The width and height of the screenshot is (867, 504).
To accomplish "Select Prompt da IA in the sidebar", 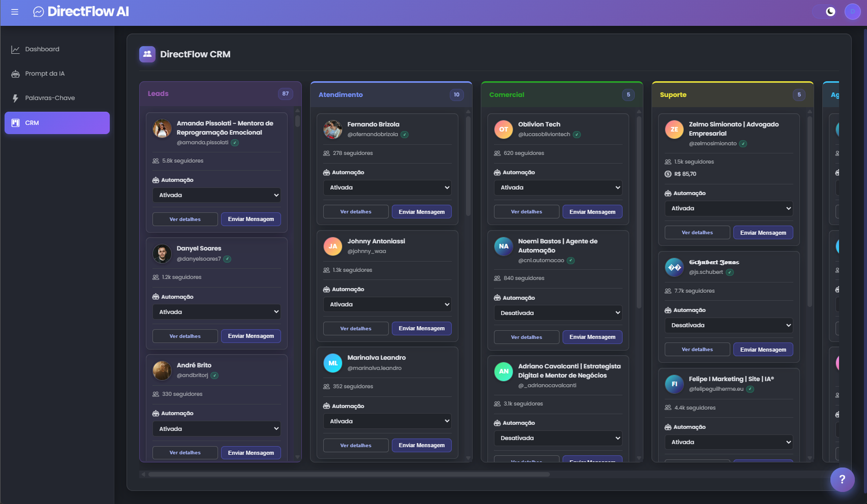I will 45,73.
